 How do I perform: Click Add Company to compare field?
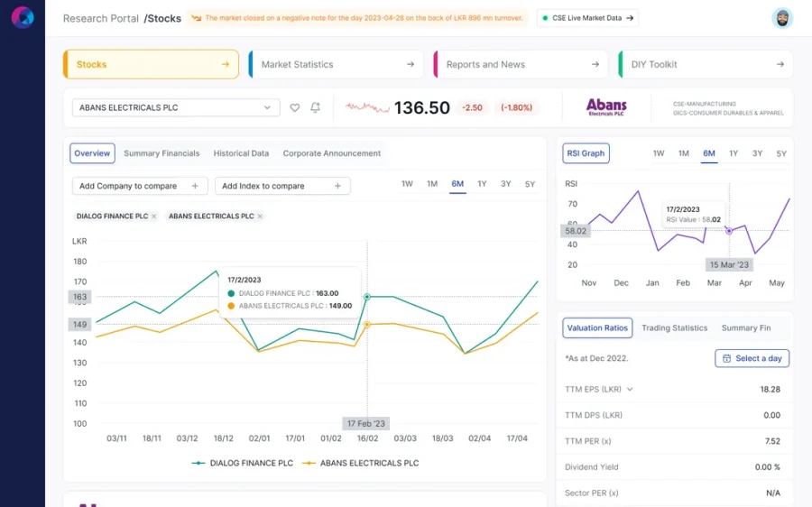[140, 186]
